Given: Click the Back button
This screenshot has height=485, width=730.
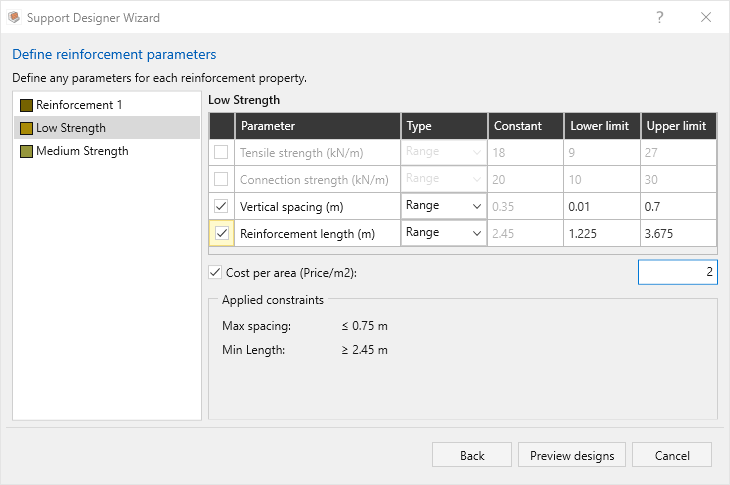Looking at the screenshot, I should coord(472,455).
